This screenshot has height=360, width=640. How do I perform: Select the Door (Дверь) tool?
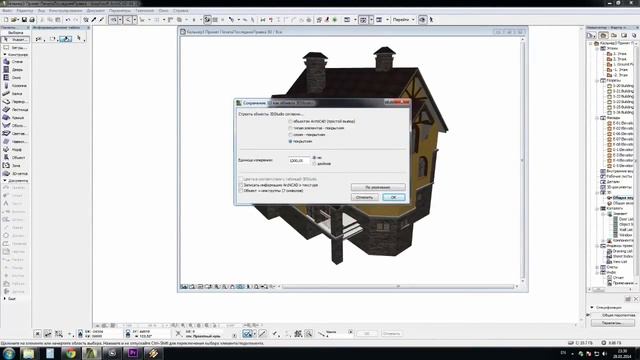tap(15, 69)
